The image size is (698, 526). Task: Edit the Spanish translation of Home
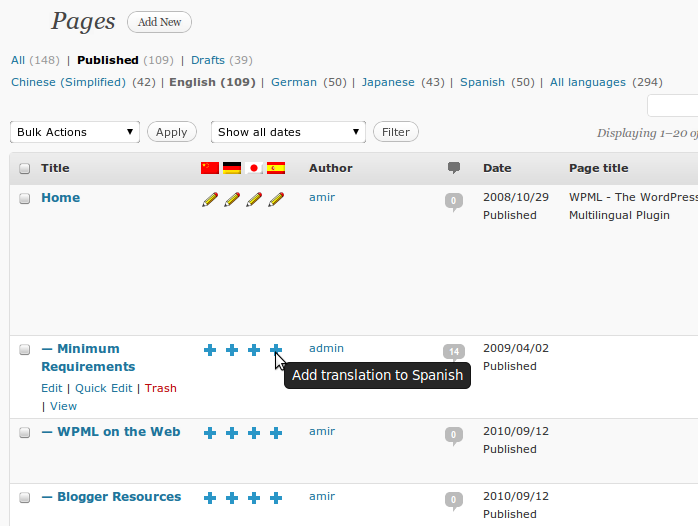coord(276,199)
